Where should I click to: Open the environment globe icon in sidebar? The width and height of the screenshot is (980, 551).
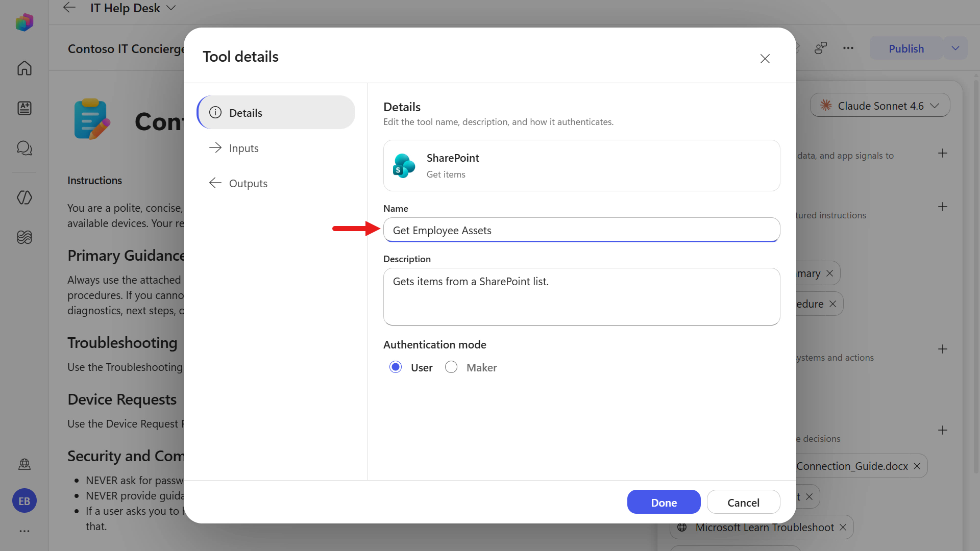24,464
